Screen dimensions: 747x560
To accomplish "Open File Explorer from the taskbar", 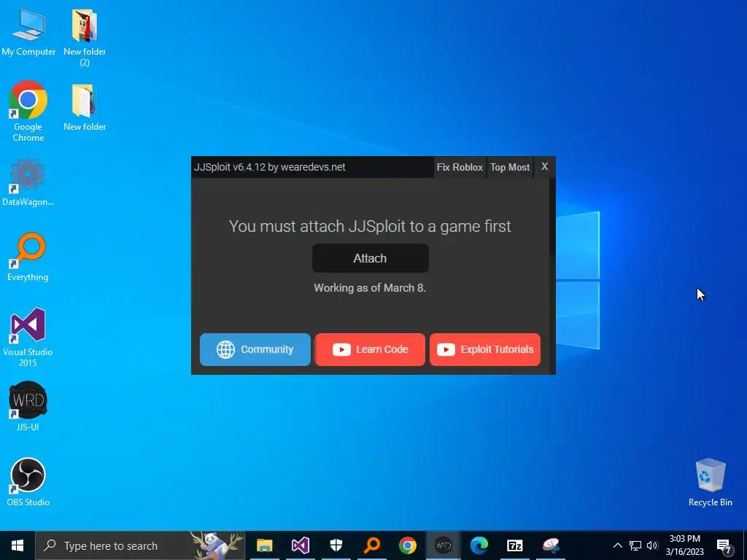I will click(264, 545).
